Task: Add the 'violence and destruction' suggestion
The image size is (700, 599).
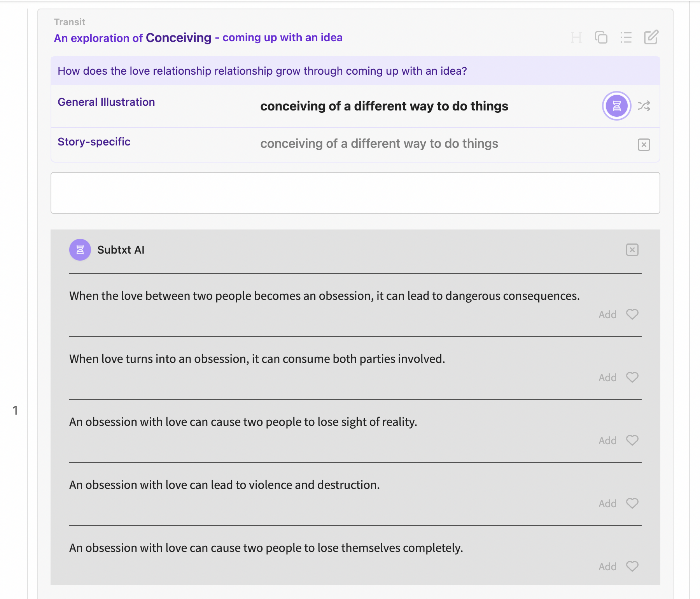Action: tap(607, 503)
